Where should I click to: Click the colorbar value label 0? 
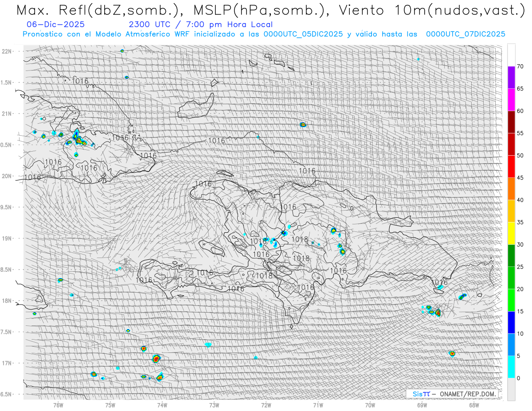[518, 378]
